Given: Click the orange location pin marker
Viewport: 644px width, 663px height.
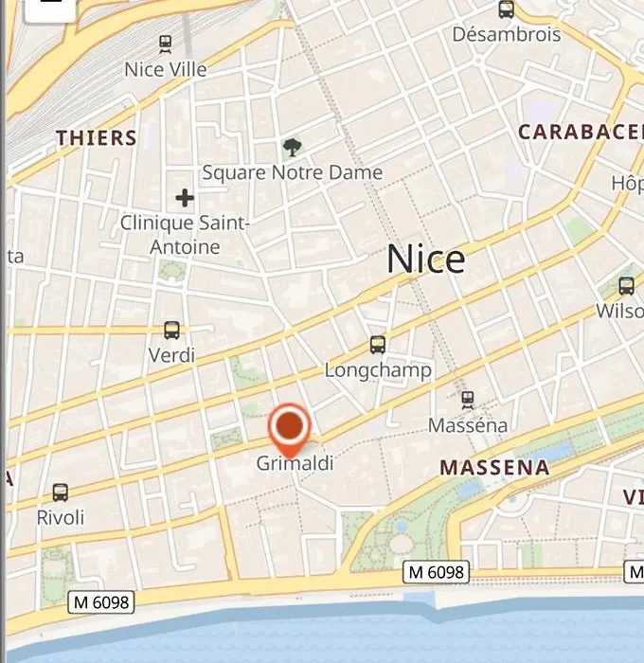Looking at the screenshot, I should pos(289,430).
